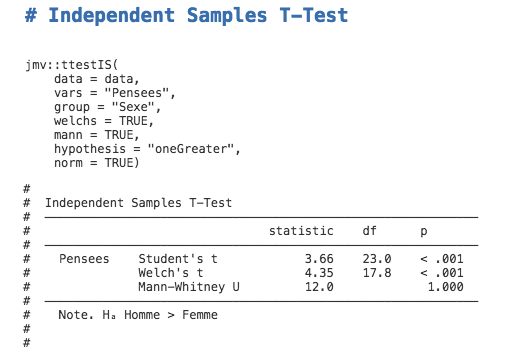Click the "welchs = TRUE" line
Screen dimensions: 508x360
coord(104,121)
